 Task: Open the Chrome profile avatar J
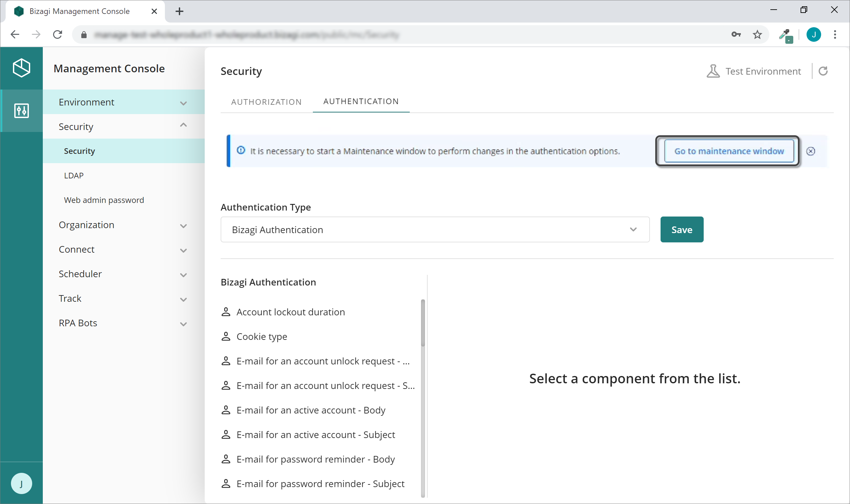[813, 34]
